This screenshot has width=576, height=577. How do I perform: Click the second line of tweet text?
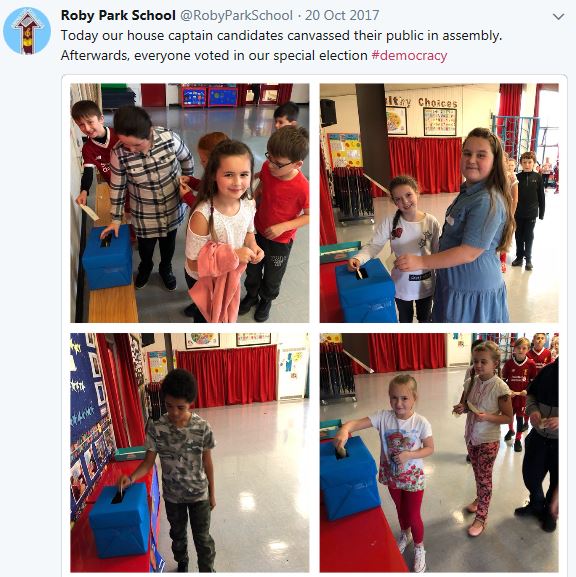click(x=254, y=56)
